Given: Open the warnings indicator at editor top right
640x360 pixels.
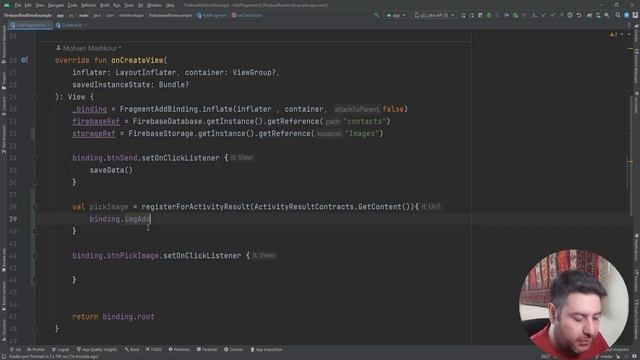Looking at the screenshot, I should click(x=614, y=35).
